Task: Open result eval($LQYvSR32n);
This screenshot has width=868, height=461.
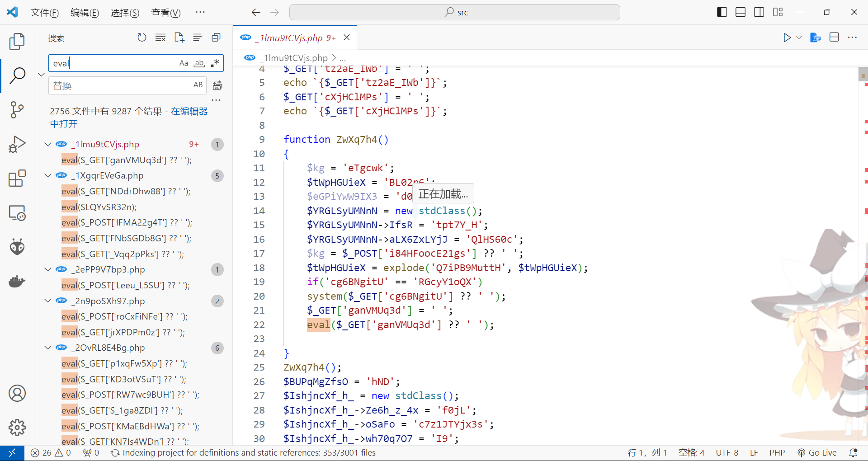Action: (99, 207)
